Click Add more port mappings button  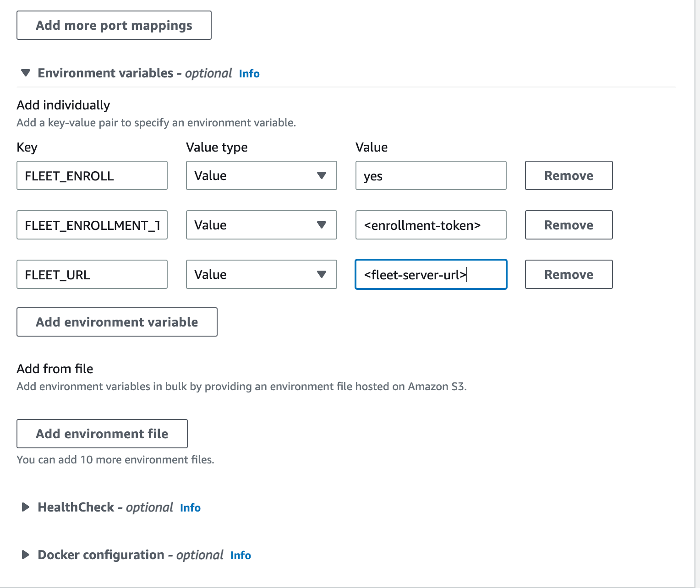click(114, 25)
